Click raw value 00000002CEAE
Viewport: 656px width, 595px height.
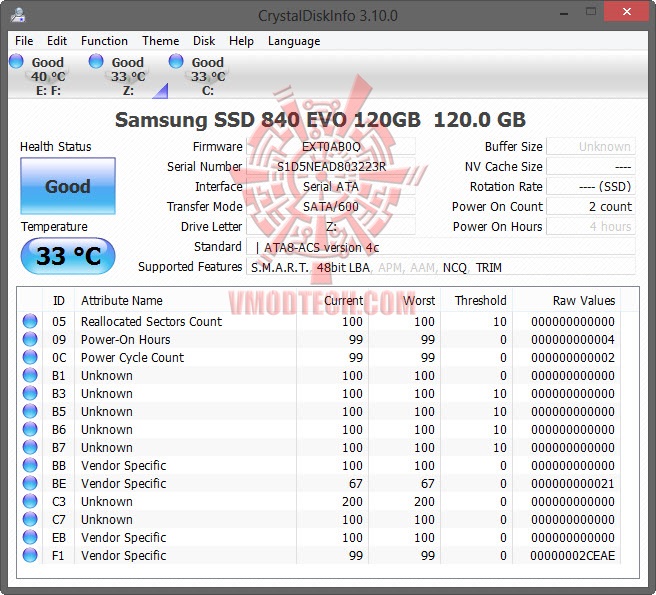(573, 556)
